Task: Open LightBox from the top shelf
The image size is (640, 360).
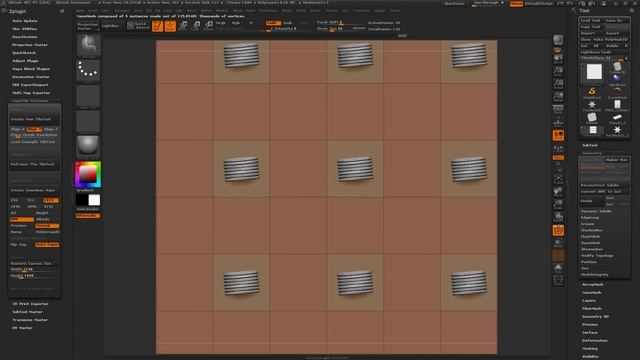Action: click(110, 26)
